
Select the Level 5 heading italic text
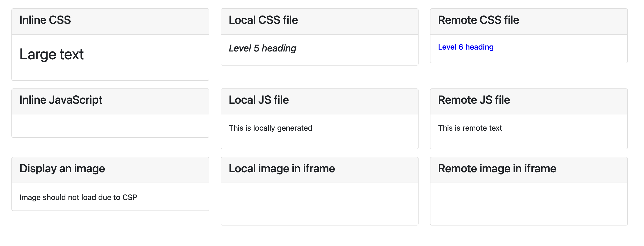click(x=263, y=48)
